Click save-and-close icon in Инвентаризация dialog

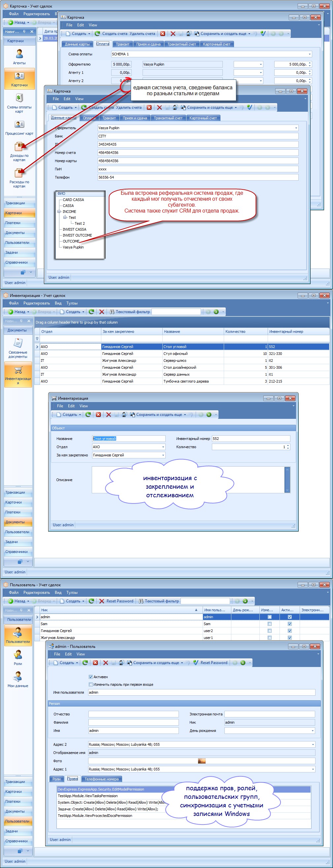(124, 415)
